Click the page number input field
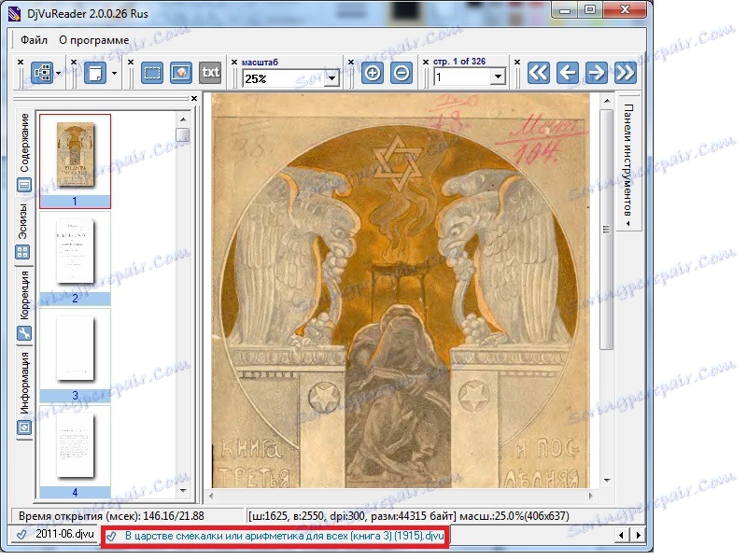 tap(462, 77)
